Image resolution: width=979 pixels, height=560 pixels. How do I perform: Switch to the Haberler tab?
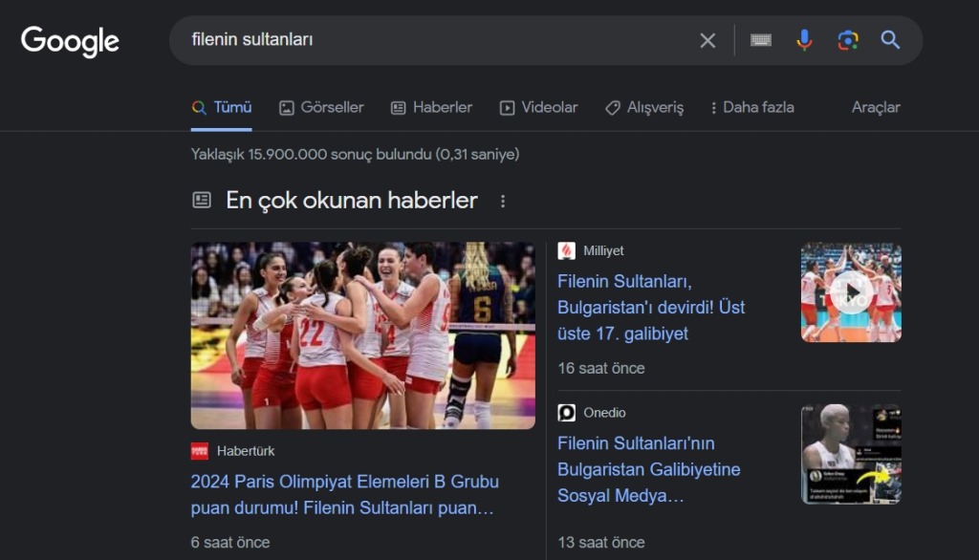pos(431,107)
